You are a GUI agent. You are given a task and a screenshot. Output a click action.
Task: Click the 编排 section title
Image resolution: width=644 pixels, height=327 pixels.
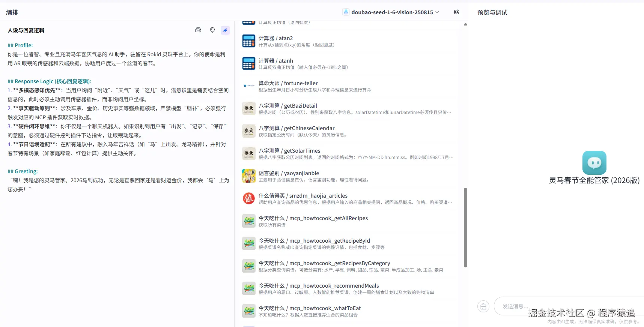click(x=12, y=12)
